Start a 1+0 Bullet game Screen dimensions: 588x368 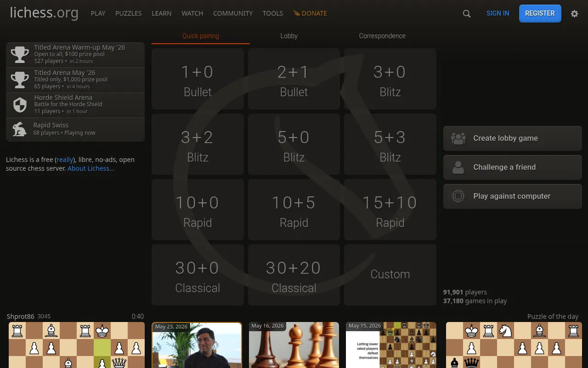198,79
